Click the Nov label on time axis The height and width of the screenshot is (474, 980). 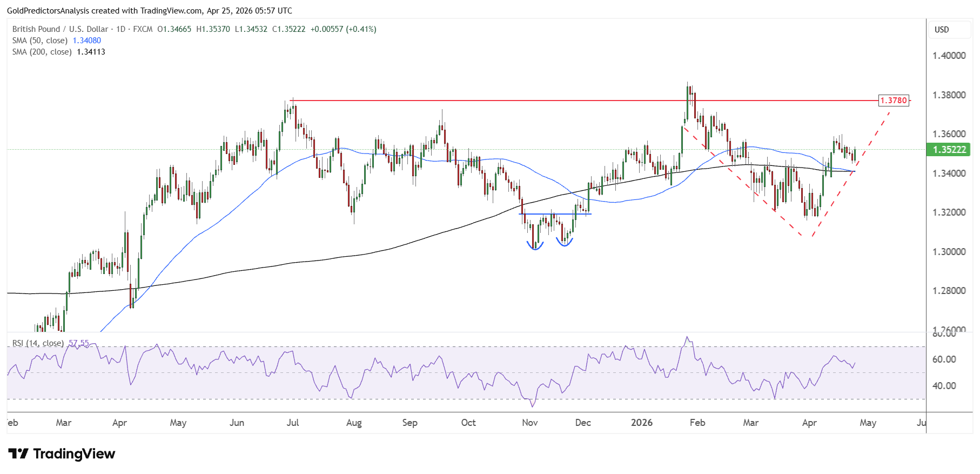click(x=530, y=423)
